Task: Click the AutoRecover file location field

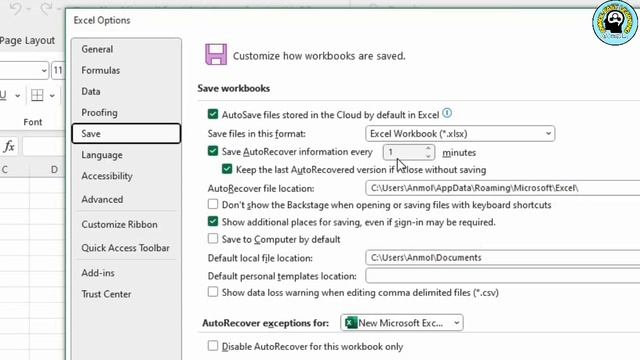Action: point(502,188)
